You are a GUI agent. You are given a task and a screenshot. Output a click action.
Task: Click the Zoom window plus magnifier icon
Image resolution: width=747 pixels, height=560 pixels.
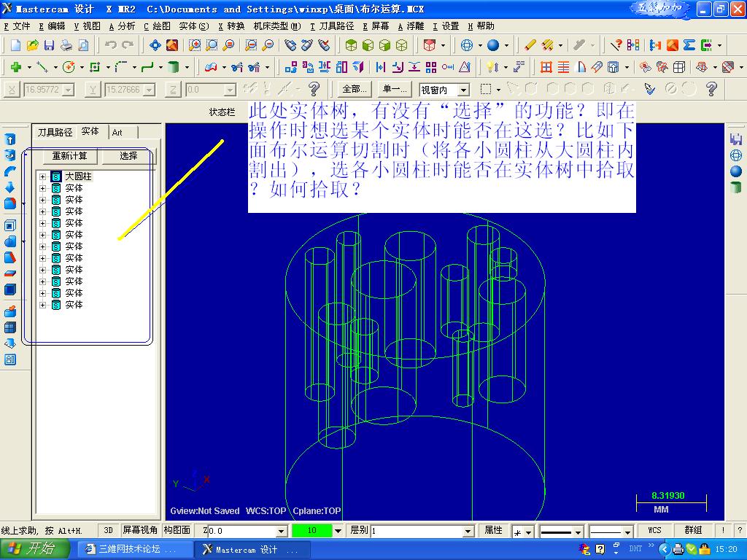(x=194, y=45)
